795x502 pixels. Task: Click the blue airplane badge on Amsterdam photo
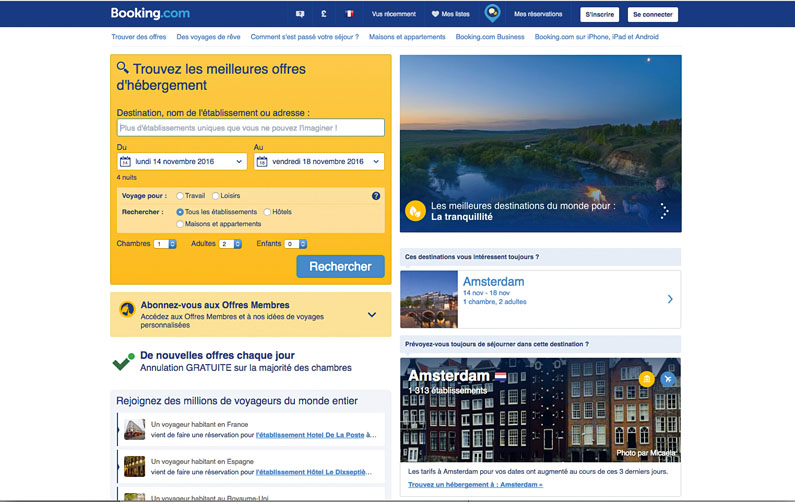click(668, 379)
